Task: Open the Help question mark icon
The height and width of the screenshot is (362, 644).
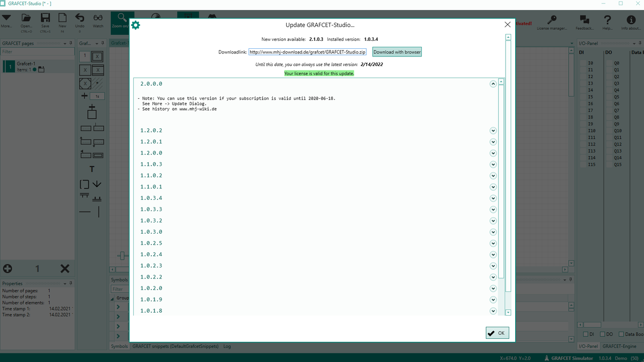Action: pos(608,20)
